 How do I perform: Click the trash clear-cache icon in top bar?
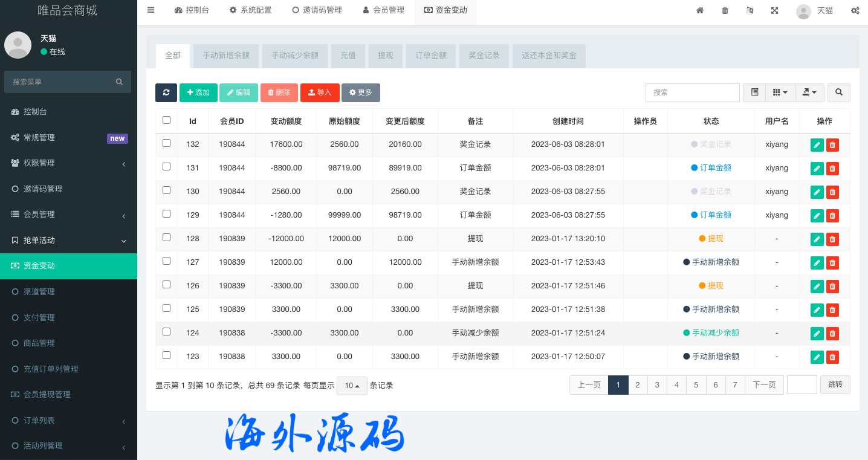725,10
